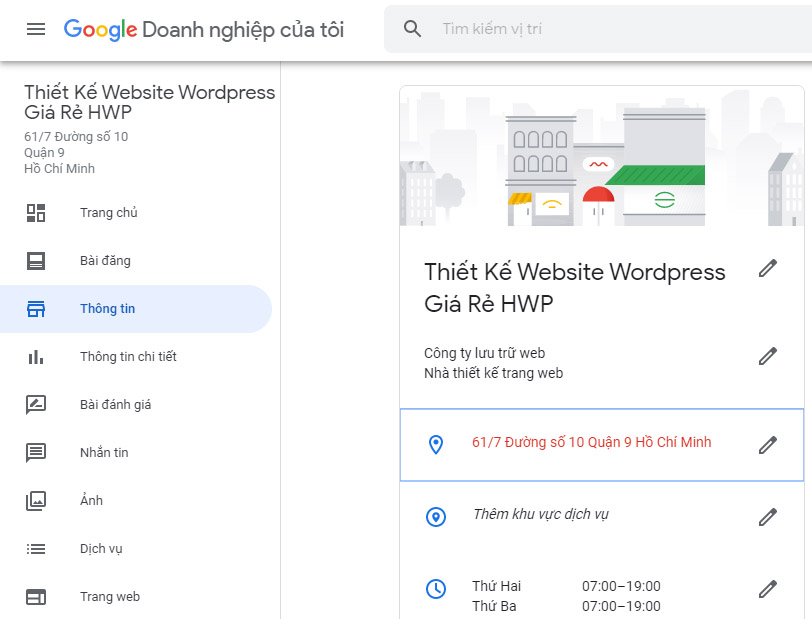The height and width of the screenshot is (619, 812).
Task: Click 'Doanh nghiệp của tôi' header title
Action: click(243, 30)
